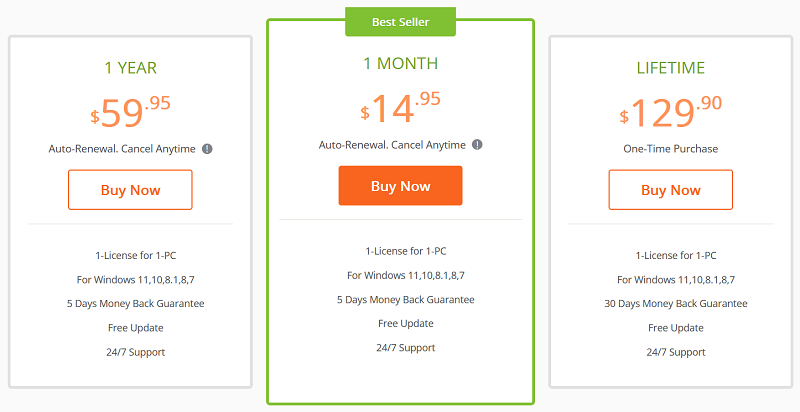800x412 pixels.
Task: Click 1-License for 1-PC in Lifetime card
Action: 676,255
